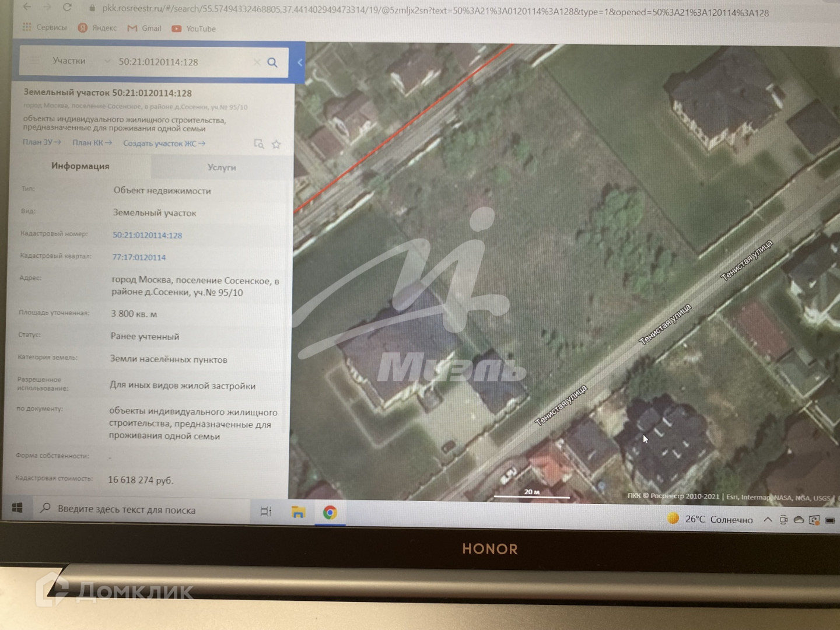Click the Chrome icon on the taskbar
The width and height of the screenshot is (840, 630).
(x=330, y=513)
